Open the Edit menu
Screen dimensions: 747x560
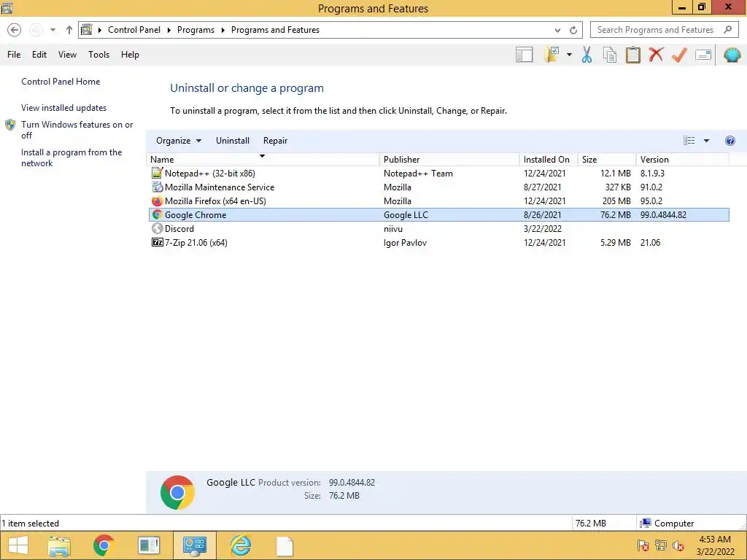click(39, 54)
